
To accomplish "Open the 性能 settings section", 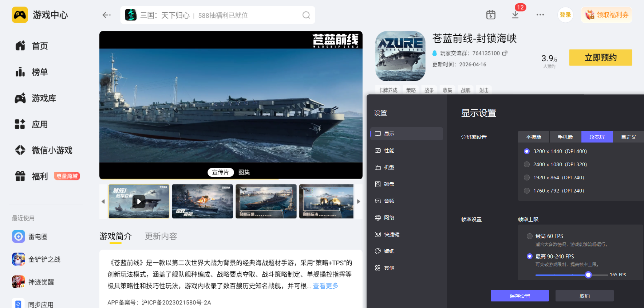I will tap(389, 151).
